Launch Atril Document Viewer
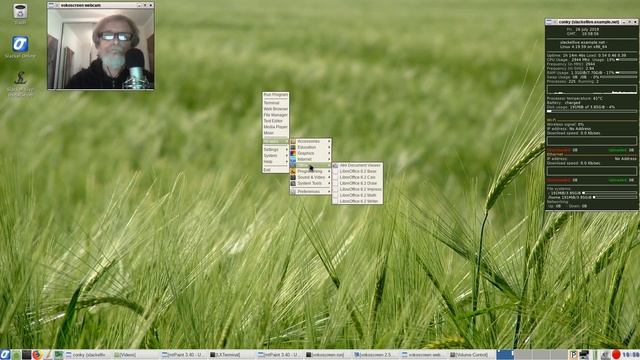This screenshot has height=360, width=640. click(357, 165)
